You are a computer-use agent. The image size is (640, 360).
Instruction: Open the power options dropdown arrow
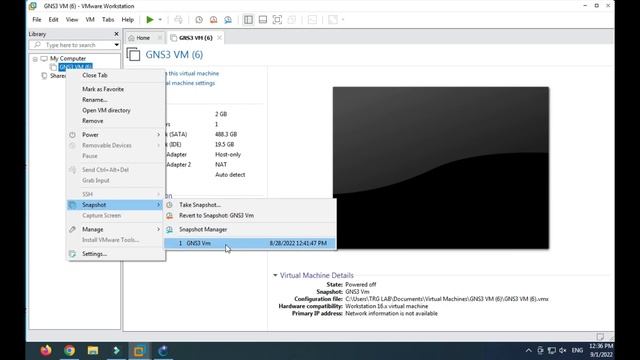(160, 20)
